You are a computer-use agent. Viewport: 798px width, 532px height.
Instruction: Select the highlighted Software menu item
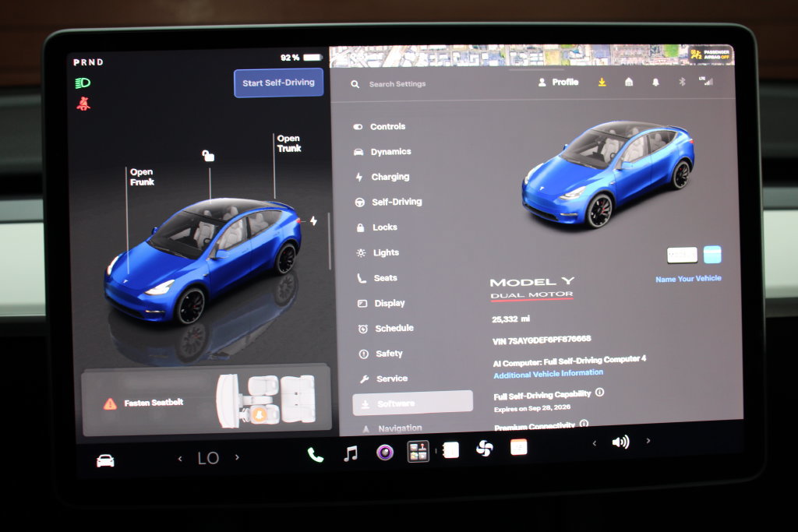click(x=412, y=403)
